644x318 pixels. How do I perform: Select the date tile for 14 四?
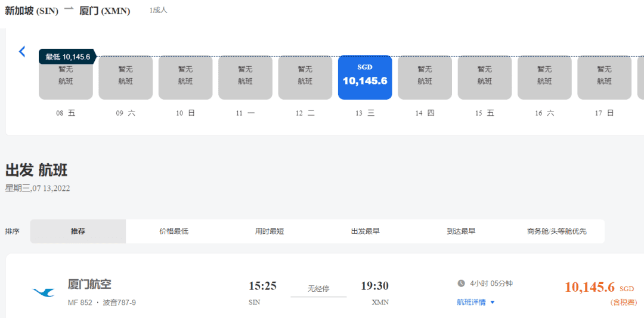click(425, 77)
